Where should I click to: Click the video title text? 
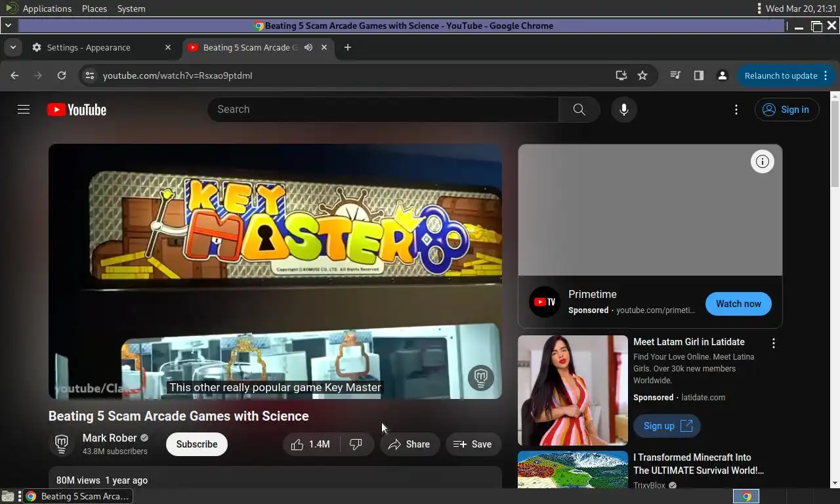tap(178, 416)
